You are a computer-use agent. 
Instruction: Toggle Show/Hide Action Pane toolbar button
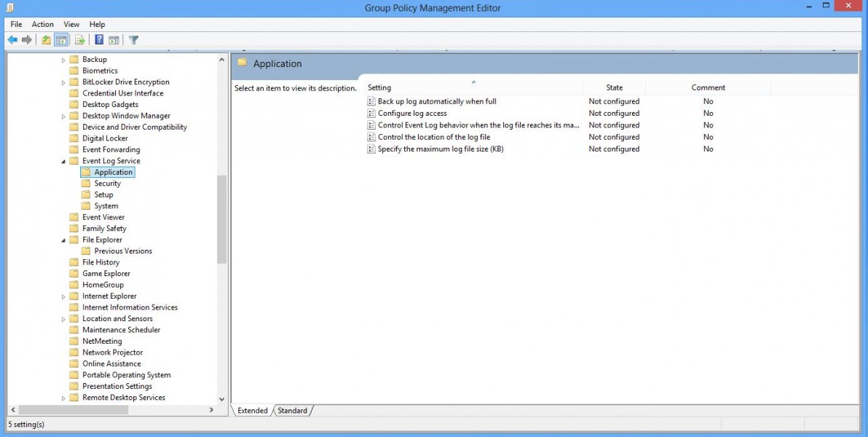114,40
